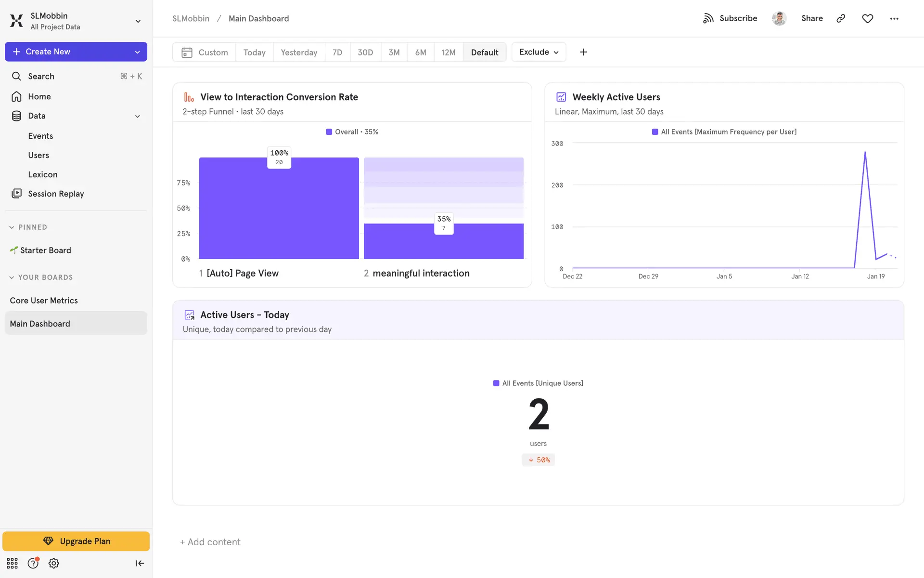Toggle All Events Unique Users legend

click(538, 383)
